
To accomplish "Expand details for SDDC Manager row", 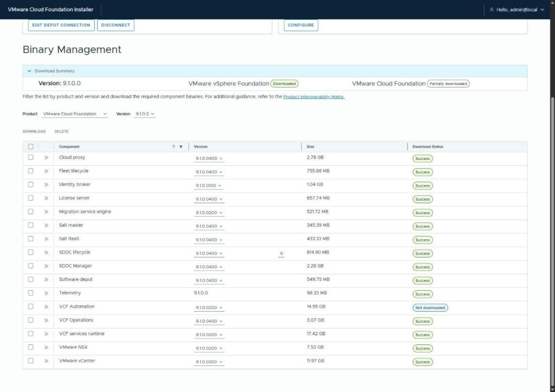I will click(46, 266).
